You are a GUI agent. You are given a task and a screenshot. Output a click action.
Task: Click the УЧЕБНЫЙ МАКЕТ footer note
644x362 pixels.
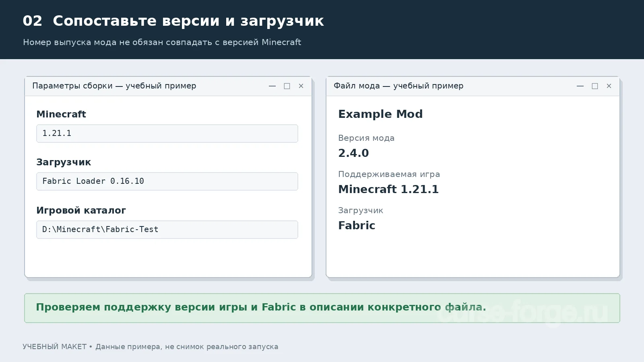click(x=150, y=347)
